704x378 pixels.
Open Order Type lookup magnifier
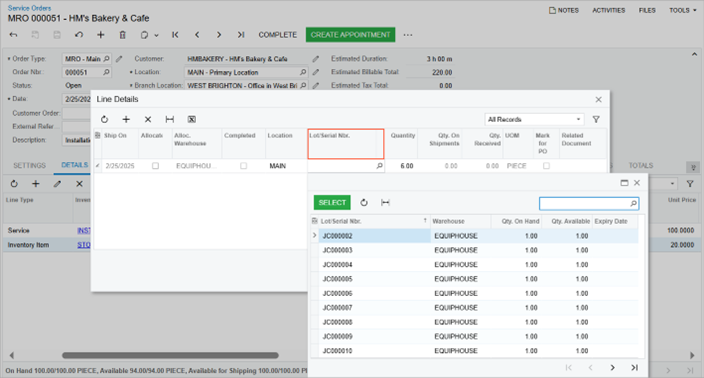(x=106, y=59)
